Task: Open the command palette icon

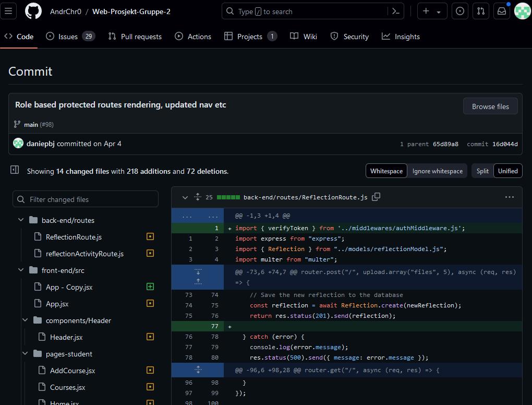Action: click(395, 11)
